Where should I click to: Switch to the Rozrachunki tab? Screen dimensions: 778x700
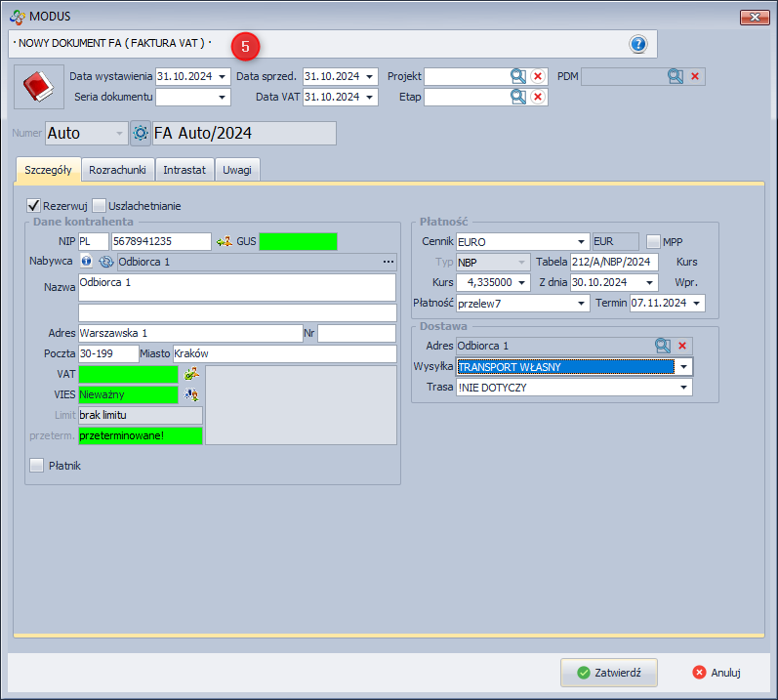pyautogui.click(x=117, y=170)
